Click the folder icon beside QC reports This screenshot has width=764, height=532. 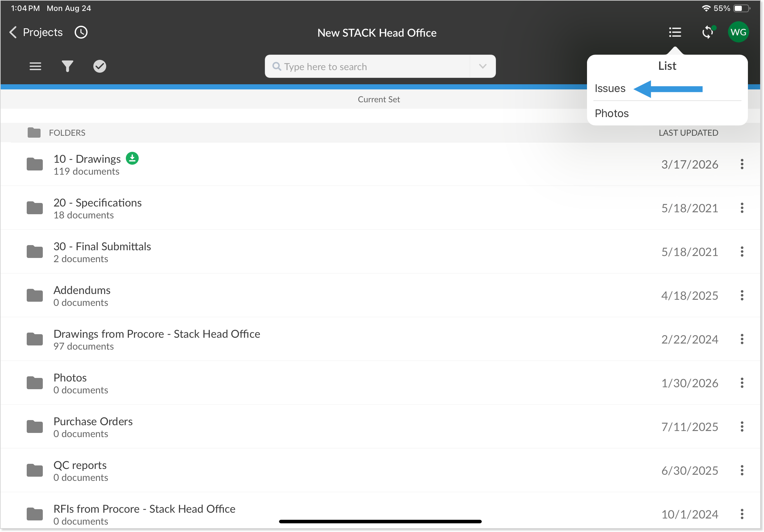(35, 470)
